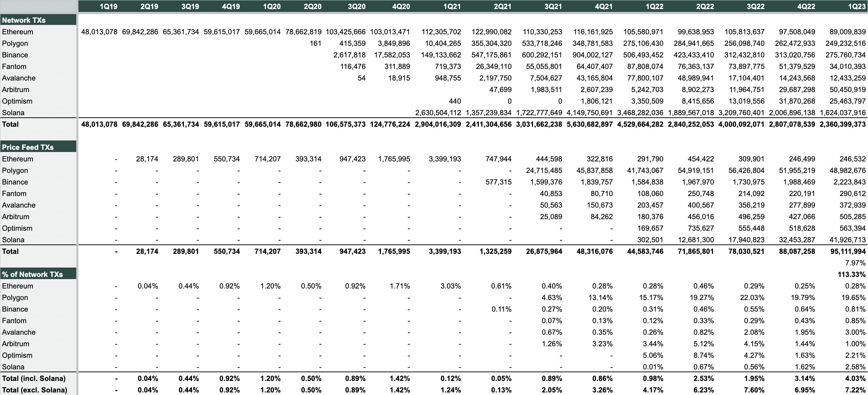Click the 3Q21 column header

click(553, 6)
